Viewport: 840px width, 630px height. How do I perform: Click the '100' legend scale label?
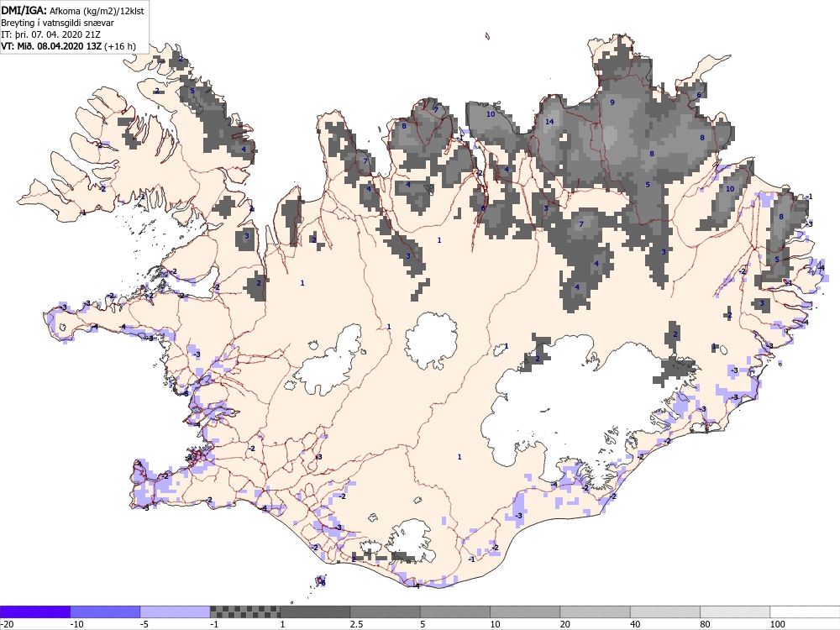coord(778,624)
